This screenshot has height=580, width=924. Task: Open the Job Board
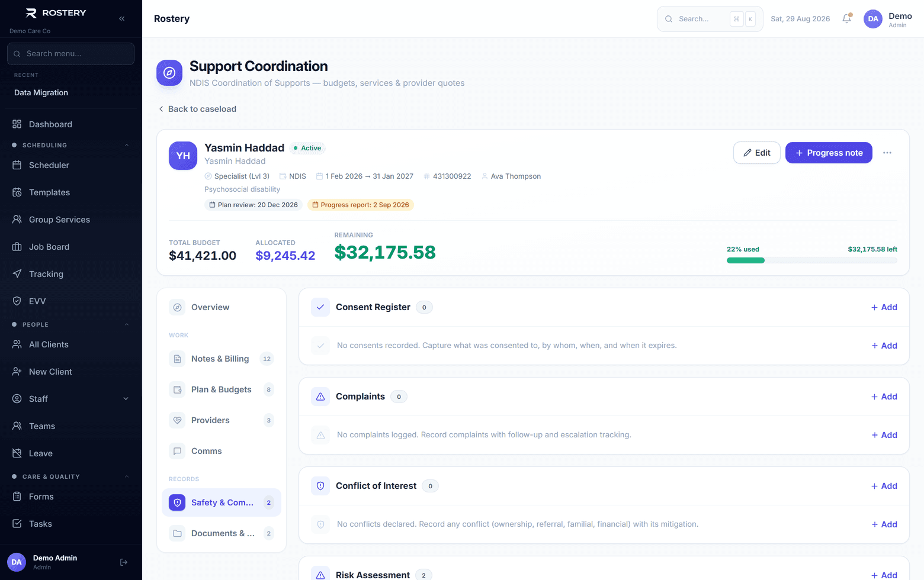(x=71, y=247)
